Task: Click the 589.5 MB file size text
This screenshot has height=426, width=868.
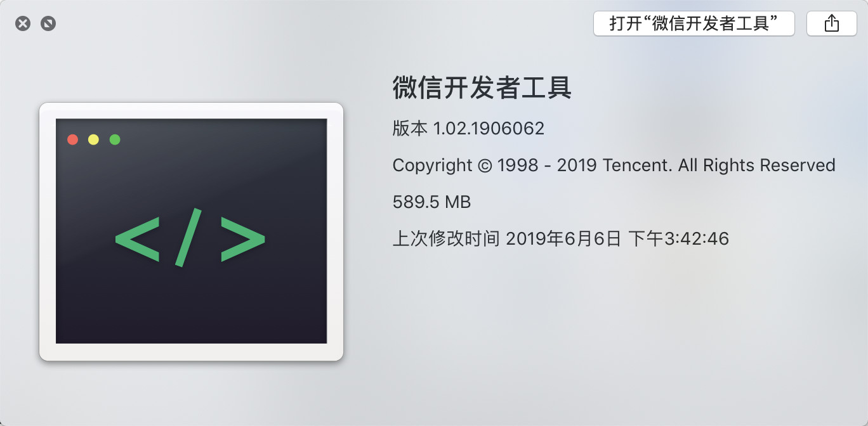Action: point(431,202)
